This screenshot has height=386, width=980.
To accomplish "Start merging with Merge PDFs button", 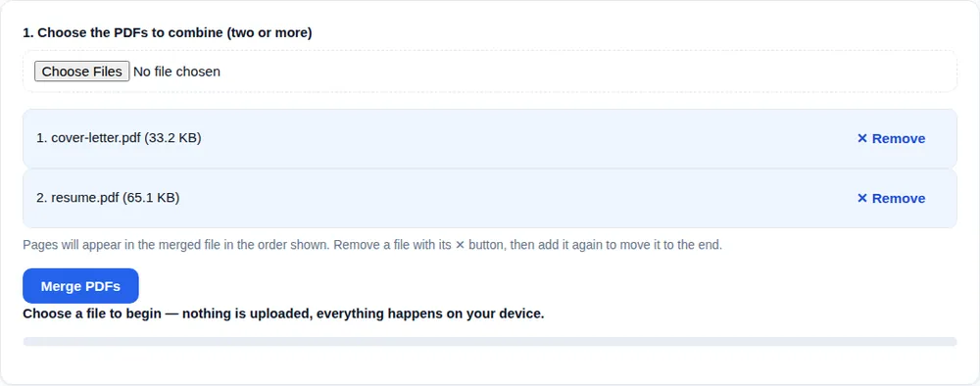I will (80, 286).
